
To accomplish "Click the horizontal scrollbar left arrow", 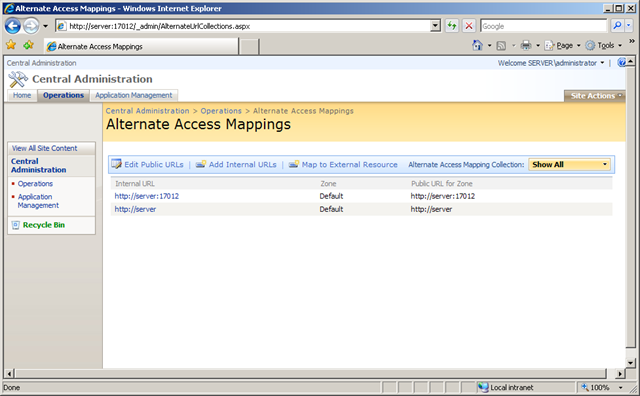I will pos(9,373).
